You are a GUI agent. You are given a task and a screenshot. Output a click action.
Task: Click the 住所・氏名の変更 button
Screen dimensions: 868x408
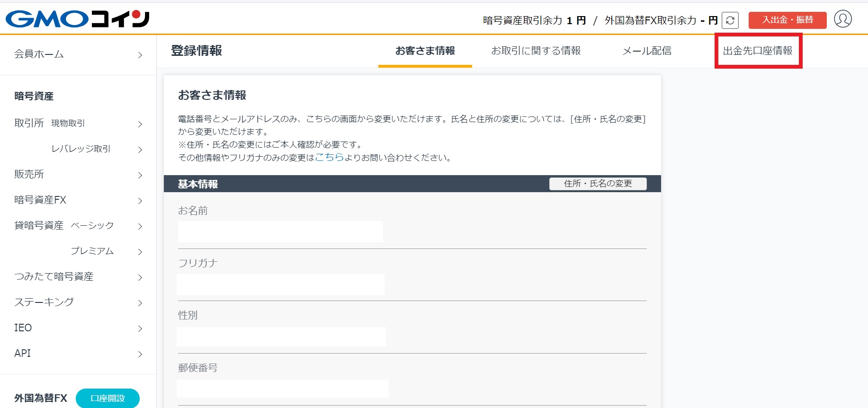598,184
